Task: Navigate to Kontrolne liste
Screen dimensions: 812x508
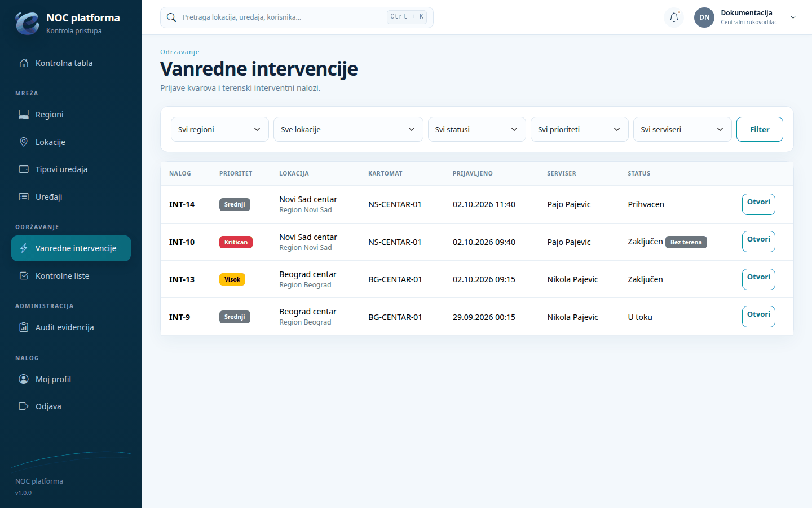Action: 71,276
